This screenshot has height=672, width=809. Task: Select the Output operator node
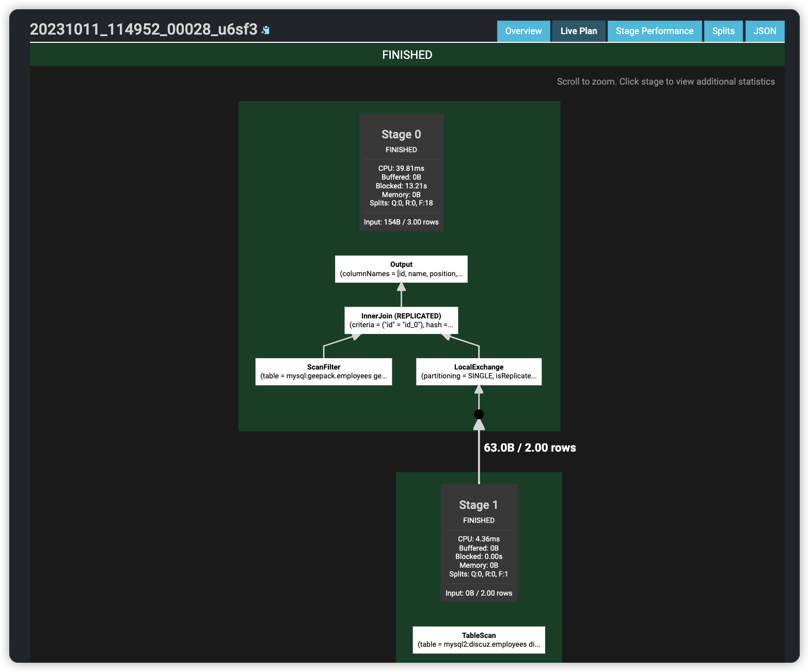pyautogui.click(x=401, y=269)
